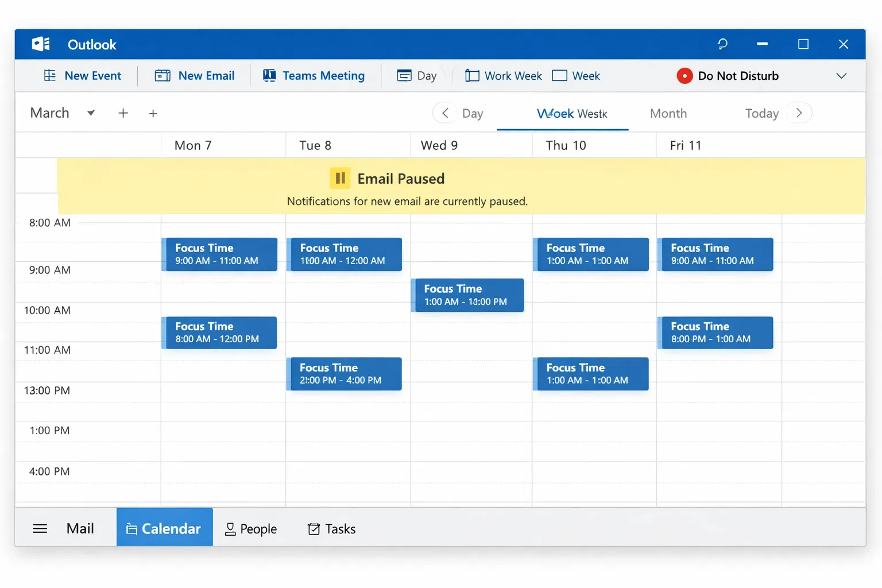Click the second plus icon next to March
This screenshot has width=882, height=588.
point(153,113)
